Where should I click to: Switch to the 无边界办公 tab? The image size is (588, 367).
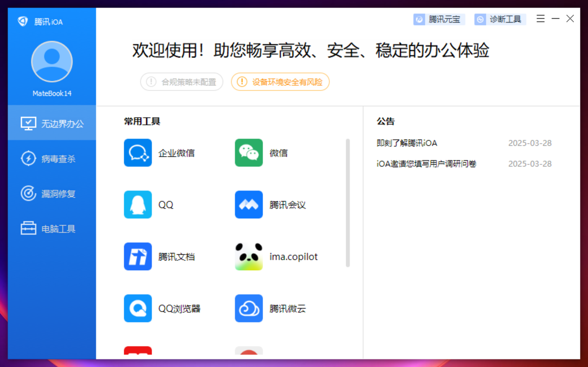click(52, 123)
